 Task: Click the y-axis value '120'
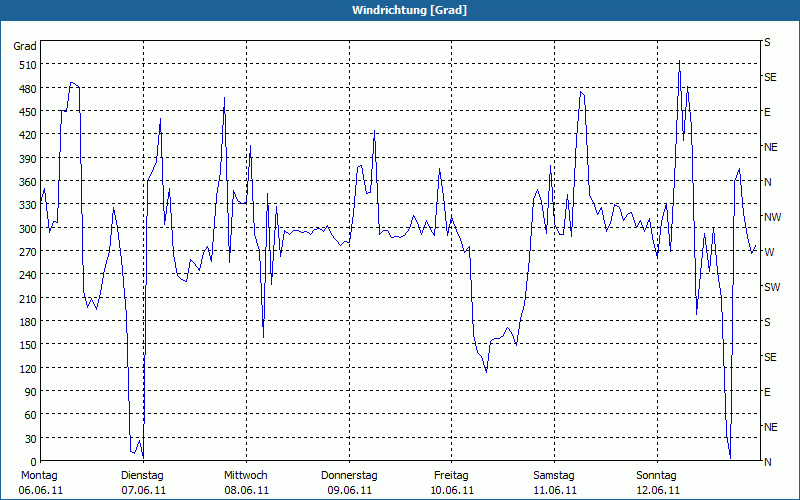pyautogui.click(x=28, y=369)
